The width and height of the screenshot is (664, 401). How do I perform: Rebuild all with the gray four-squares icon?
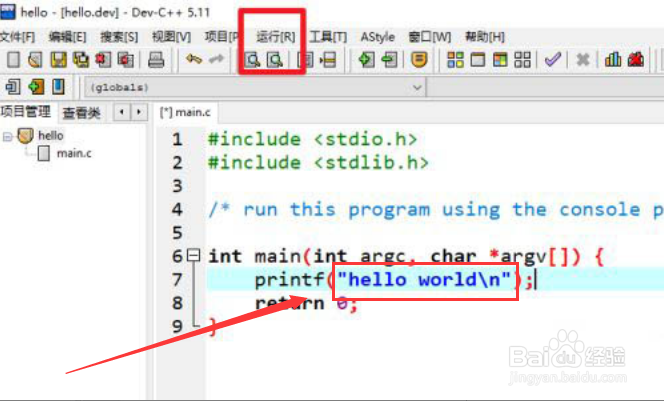[523, 60]
